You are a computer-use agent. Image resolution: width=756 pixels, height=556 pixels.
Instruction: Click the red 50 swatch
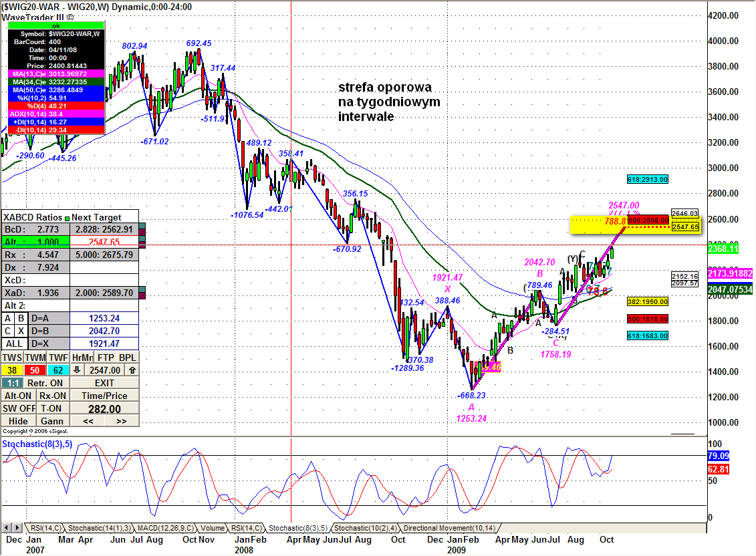(35, 370)
